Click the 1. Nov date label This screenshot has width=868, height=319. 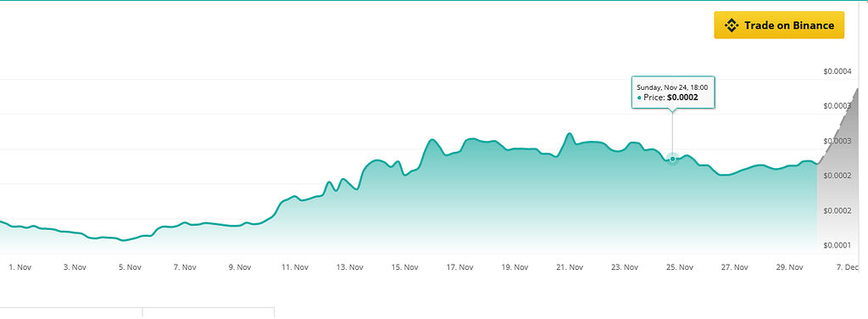(x=20, y=267)
